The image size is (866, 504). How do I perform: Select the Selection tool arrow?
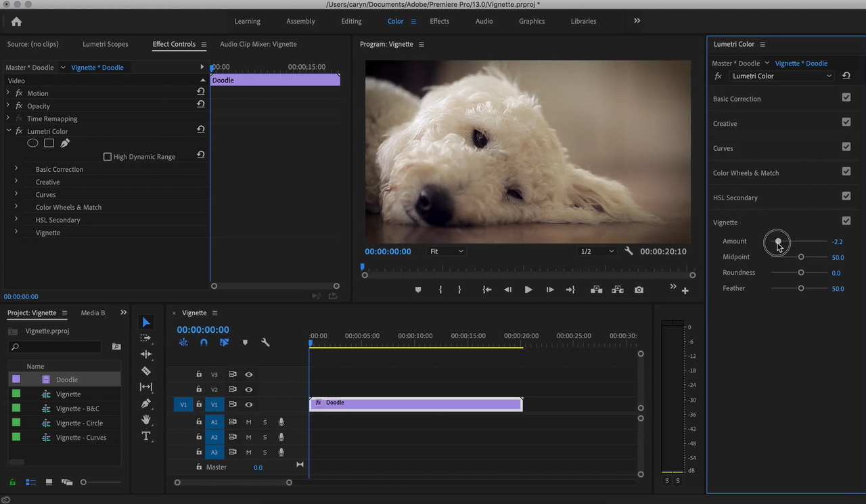pos(146,322)
